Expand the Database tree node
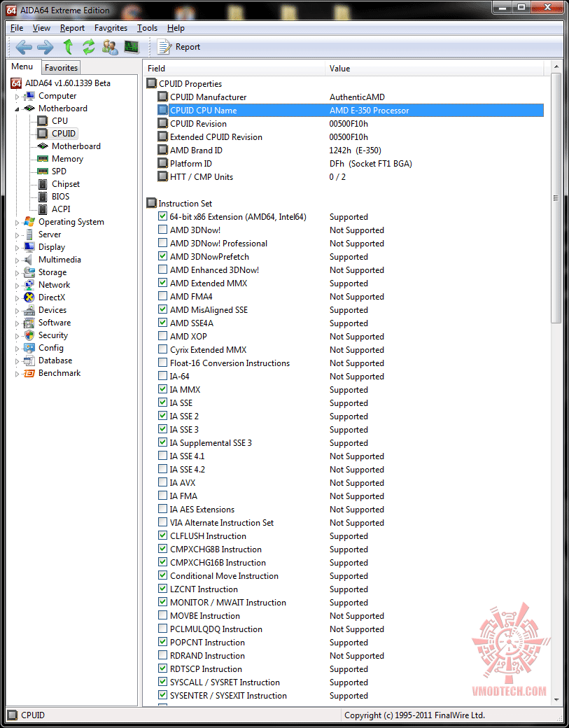The width and height of the screenshot is (569, 728). (17, 360)
